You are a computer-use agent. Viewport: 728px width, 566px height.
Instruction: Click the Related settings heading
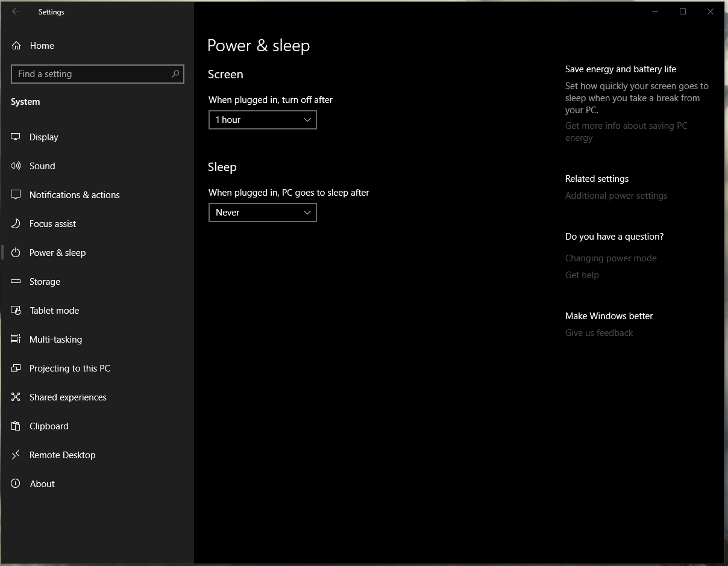pyautogui.click(x=597, y=179)
